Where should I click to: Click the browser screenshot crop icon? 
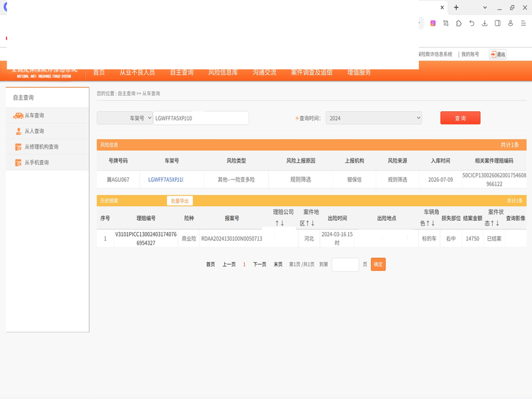pos(446,23)
